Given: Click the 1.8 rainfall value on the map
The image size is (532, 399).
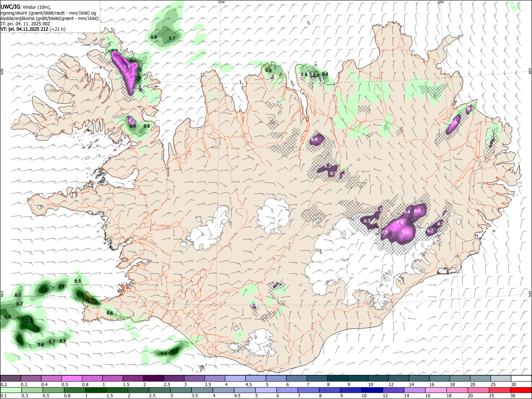Looking at the screenshot, I should tap(35, 329).
